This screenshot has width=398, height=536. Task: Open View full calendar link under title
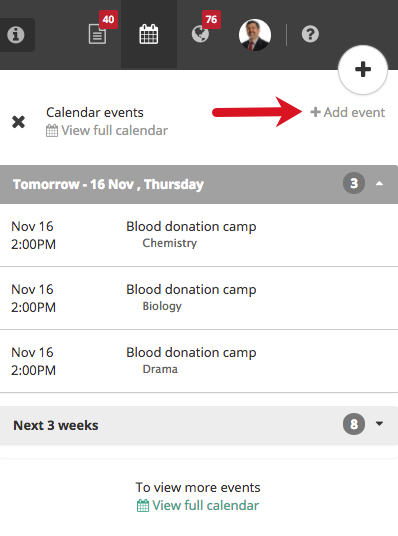115,131
